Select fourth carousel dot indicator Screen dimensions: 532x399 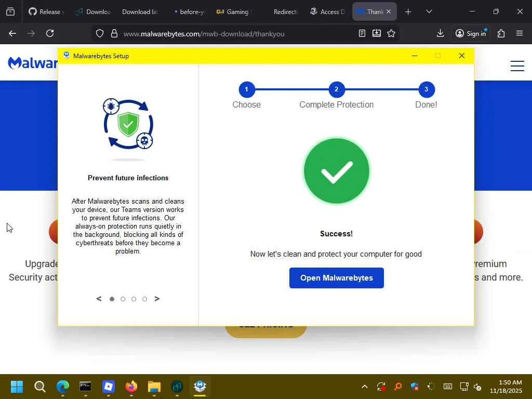pos(144,299)
